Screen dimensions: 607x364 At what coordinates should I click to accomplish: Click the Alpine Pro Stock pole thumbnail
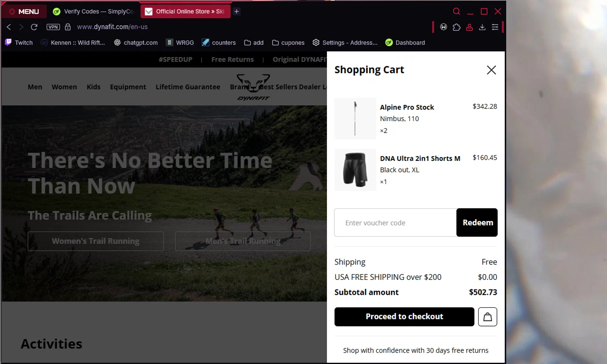pos(355,119)
